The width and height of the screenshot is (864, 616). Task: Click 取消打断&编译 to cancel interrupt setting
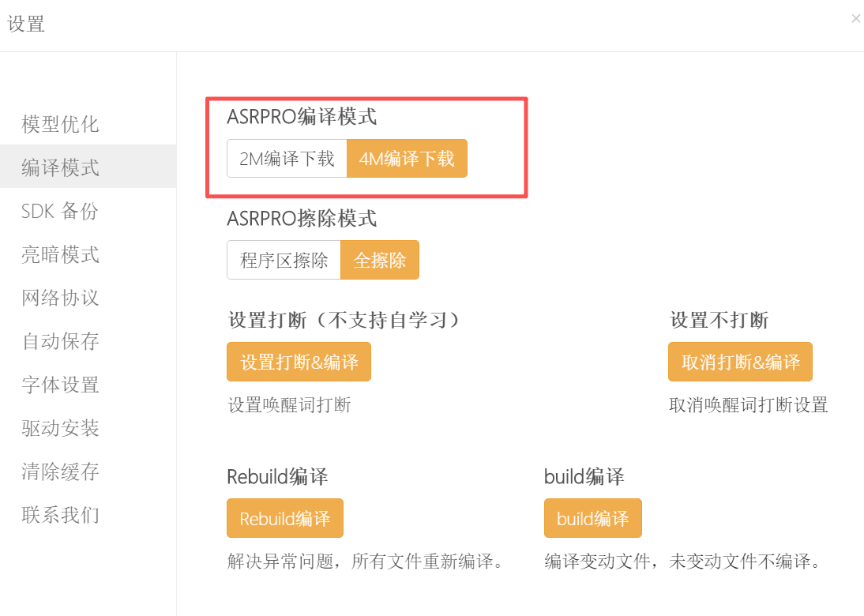[x=740, y=361]
